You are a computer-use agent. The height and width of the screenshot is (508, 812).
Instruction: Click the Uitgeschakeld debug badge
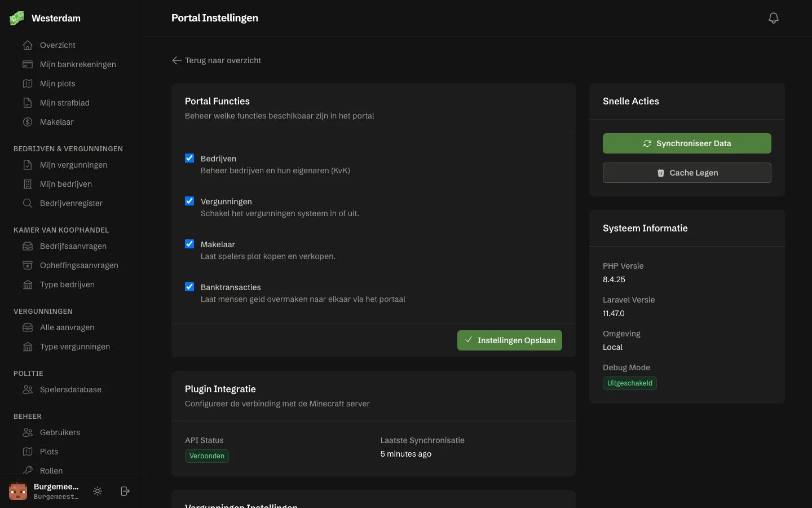pos(630,383)
